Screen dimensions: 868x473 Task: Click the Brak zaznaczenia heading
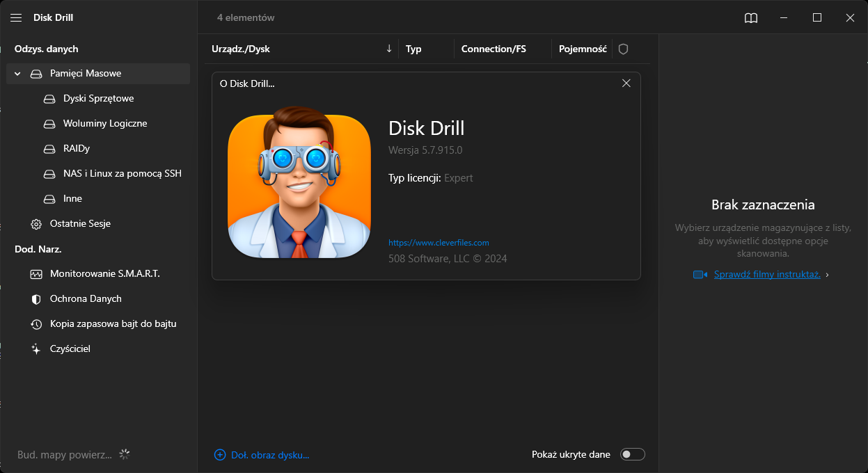point(763,205)
